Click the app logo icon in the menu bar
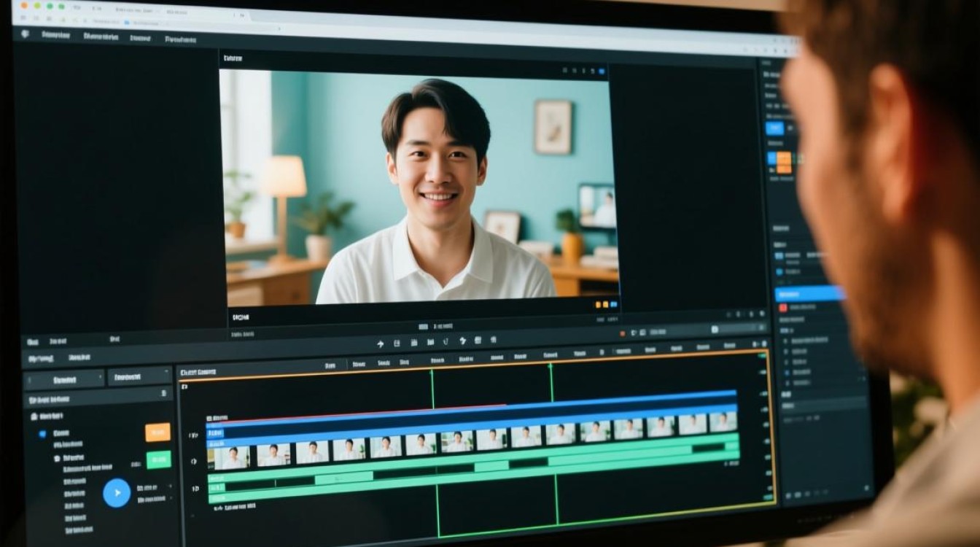Viewport: 980px width, 547px height. tap(26, 34)
